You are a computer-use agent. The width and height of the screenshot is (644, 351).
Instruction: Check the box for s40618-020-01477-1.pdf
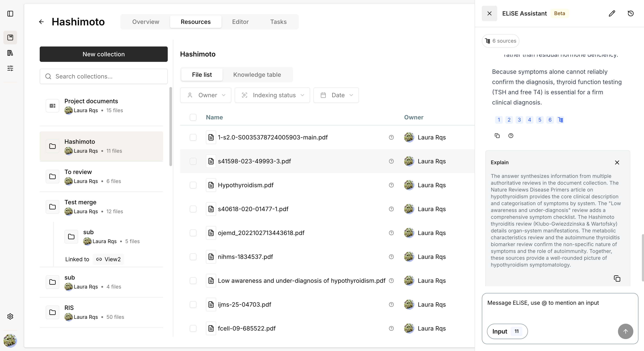193,209
